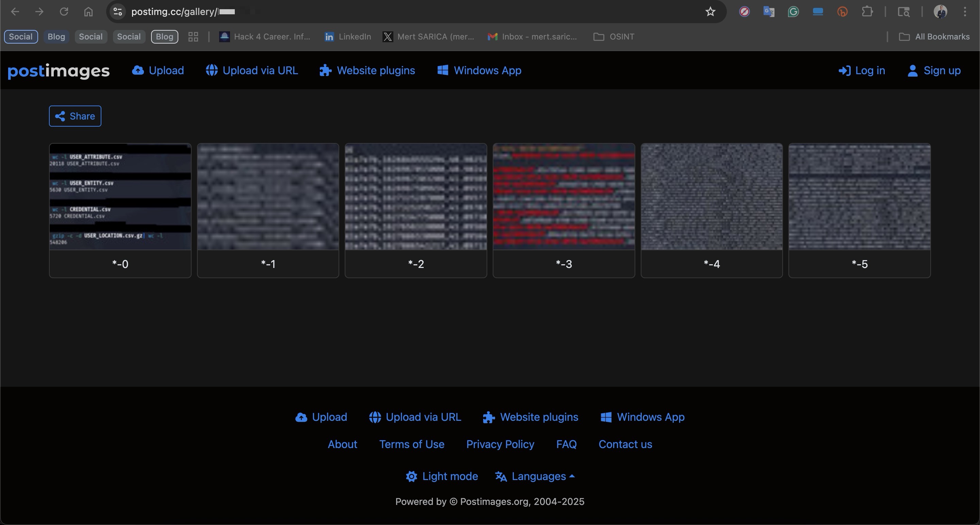Expand the Languages dropdown

tap(535, 476)
